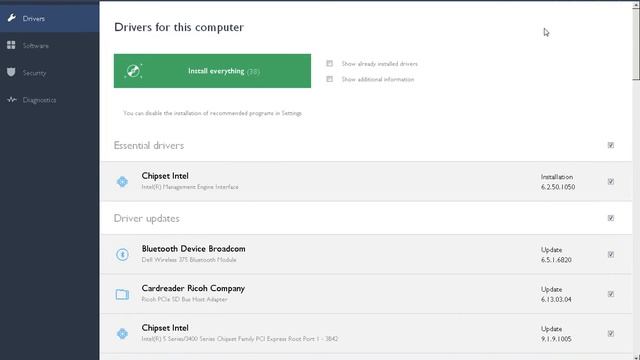Click the Cardreader Ricoh Company folder icon
The width and height of the screenshot is (640, 360).
click(122, 294)
